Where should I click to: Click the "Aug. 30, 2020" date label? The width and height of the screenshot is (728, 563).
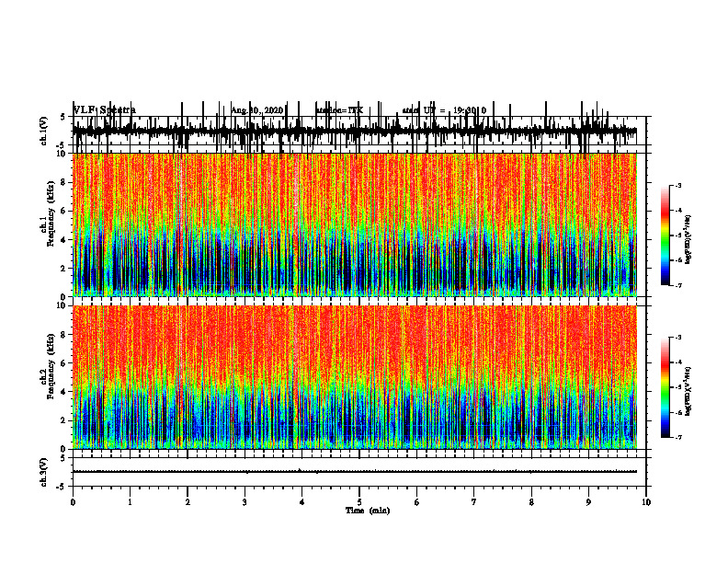pos(256,110)
